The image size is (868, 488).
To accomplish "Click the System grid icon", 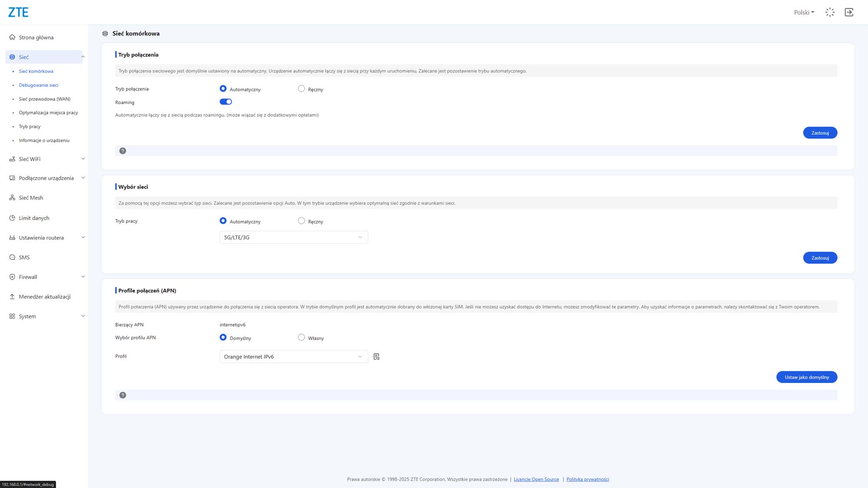I will 12,316.
